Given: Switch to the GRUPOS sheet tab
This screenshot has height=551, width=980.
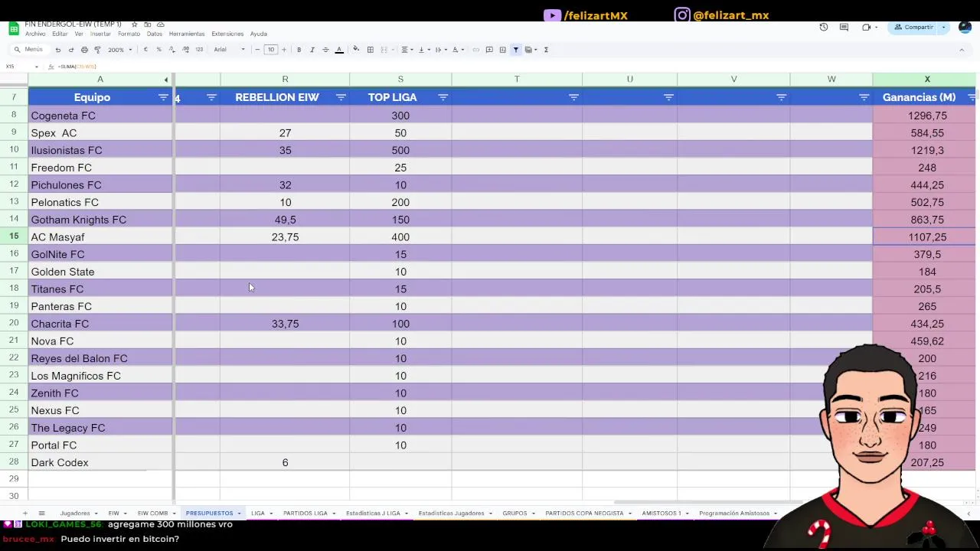Looking at the screenshot, I should [x=514, y=514].
